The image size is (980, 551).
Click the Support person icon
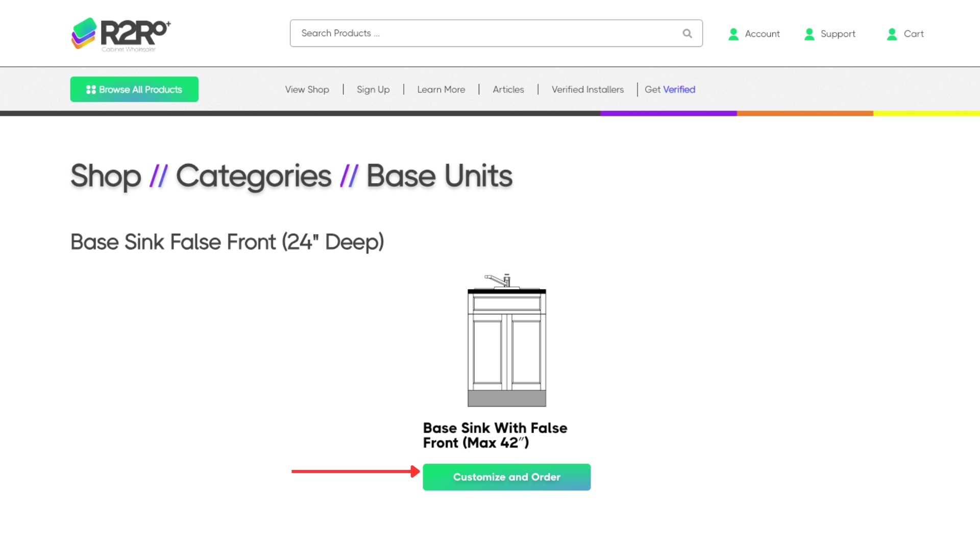click(810, 34)
